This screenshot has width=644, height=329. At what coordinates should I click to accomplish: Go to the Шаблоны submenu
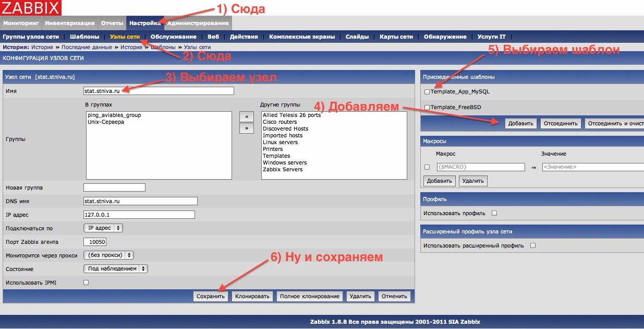click(x=84, y=37)
